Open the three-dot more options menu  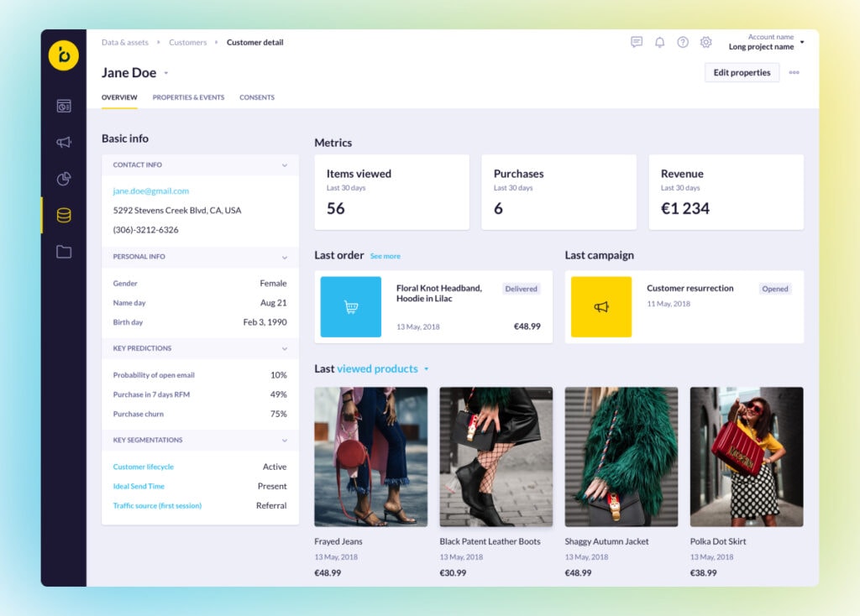tap(794, 72)
